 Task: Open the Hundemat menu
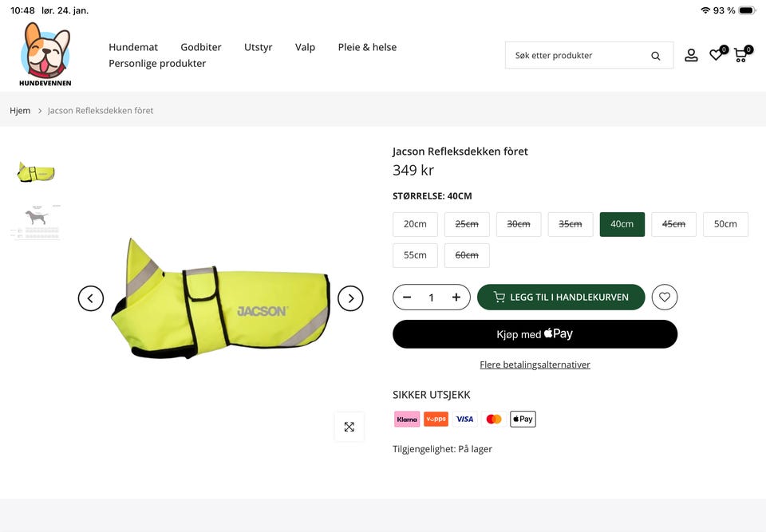[133, 47]
